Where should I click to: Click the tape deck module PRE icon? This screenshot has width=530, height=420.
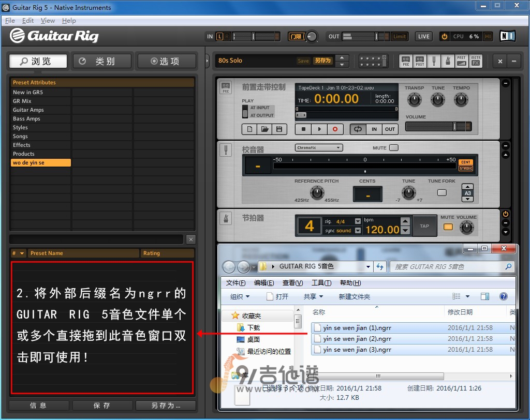point(226,87)
